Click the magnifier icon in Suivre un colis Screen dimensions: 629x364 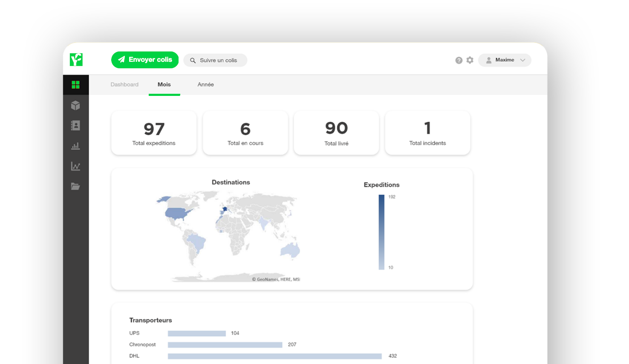[193, 61]
